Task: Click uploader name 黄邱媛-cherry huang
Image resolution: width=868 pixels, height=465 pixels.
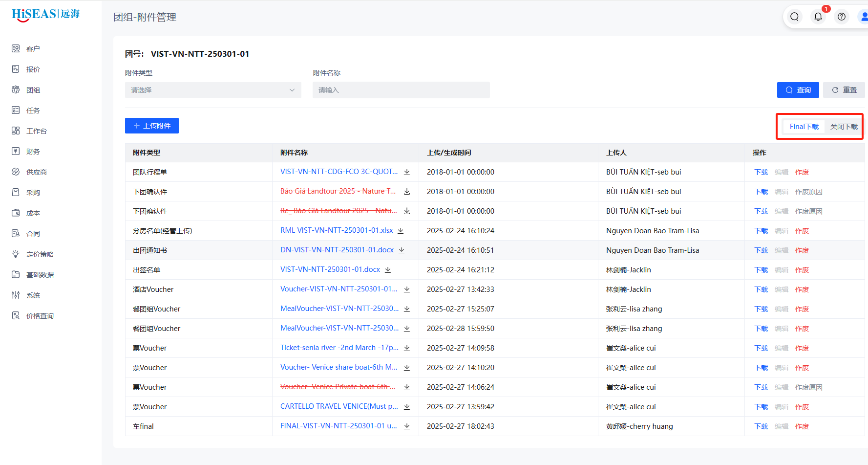Action: [639, 426]
